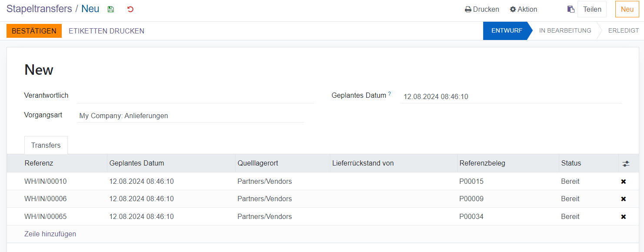The width and height of the screenshot is (644, 252).
Task: Click Etiketten Drucken button
Action: [106, 31]
